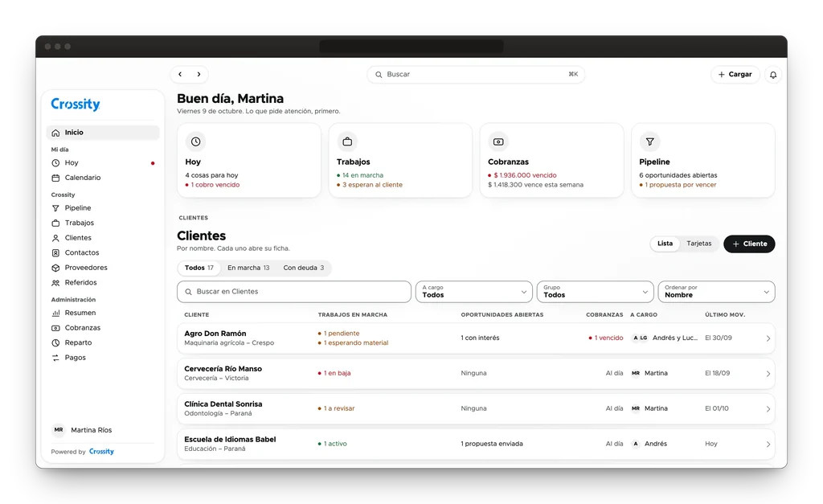Open the Hoy summary card
Viewport: 823px width, 504px height.
tap(249, 161)
